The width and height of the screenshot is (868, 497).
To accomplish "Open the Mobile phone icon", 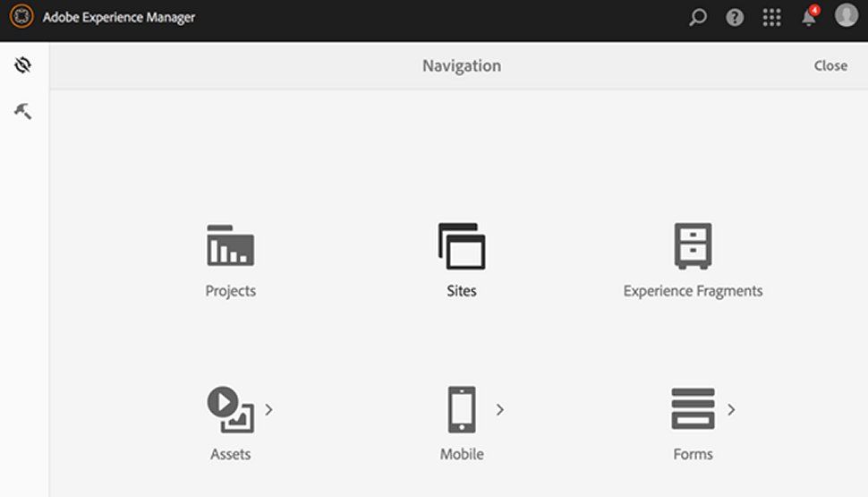I will click(x=462, y=409).
